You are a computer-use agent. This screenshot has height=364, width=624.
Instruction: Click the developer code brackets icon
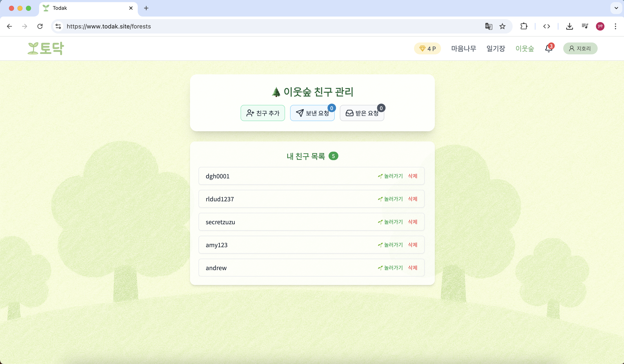point(546,26)
